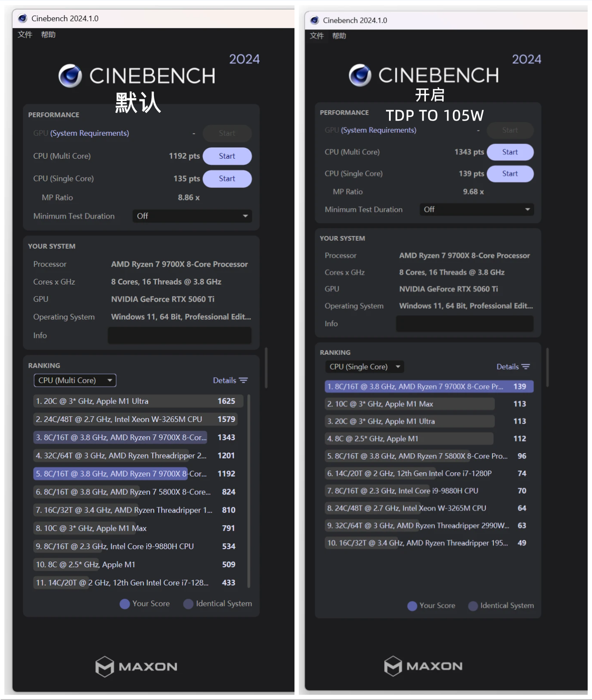
Task: Click the Your Score legend dot in left window
Action: 124,604
